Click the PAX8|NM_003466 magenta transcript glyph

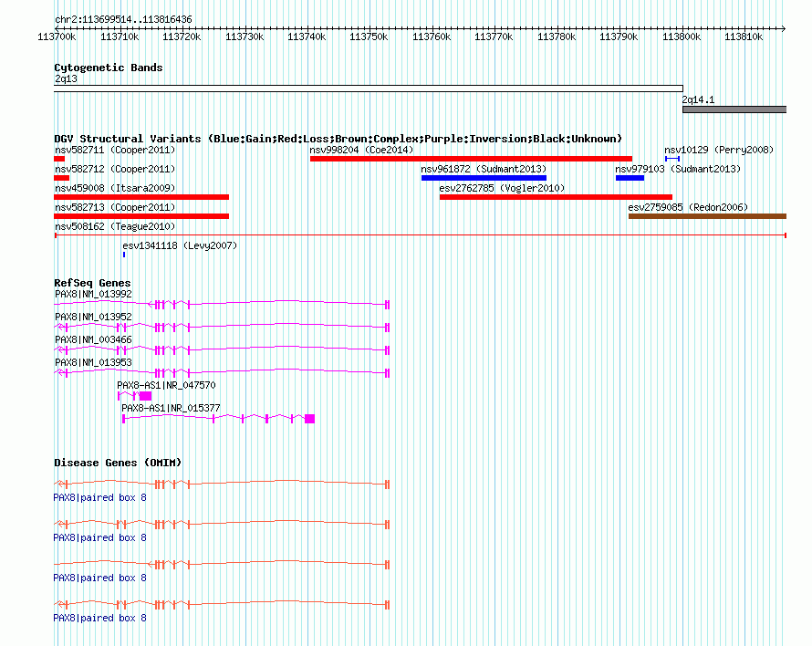click(222, 349)
